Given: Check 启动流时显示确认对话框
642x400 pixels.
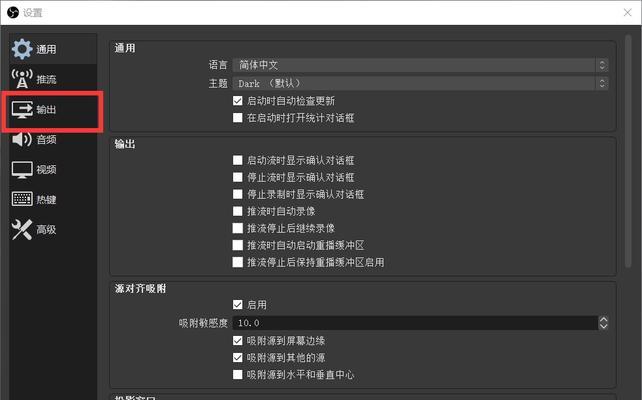Looking at the screenshot, I should [237, 160].
